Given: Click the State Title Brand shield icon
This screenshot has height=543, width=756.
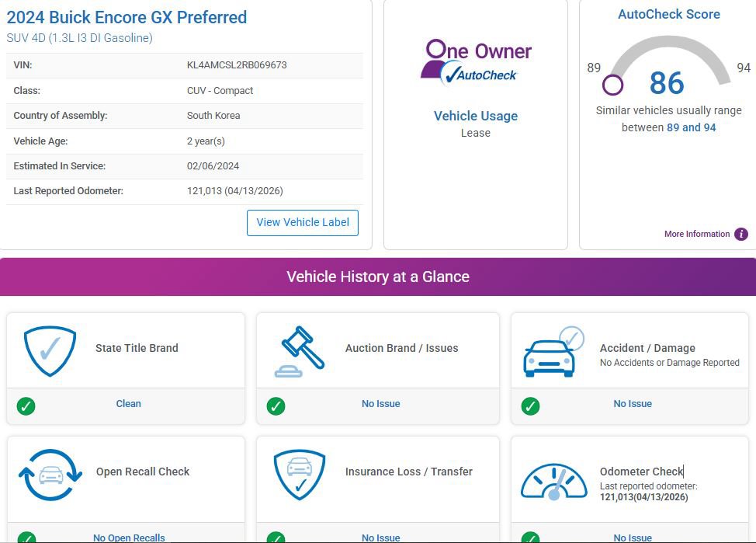Looking at the screenshot, I should tap(50, 351).
